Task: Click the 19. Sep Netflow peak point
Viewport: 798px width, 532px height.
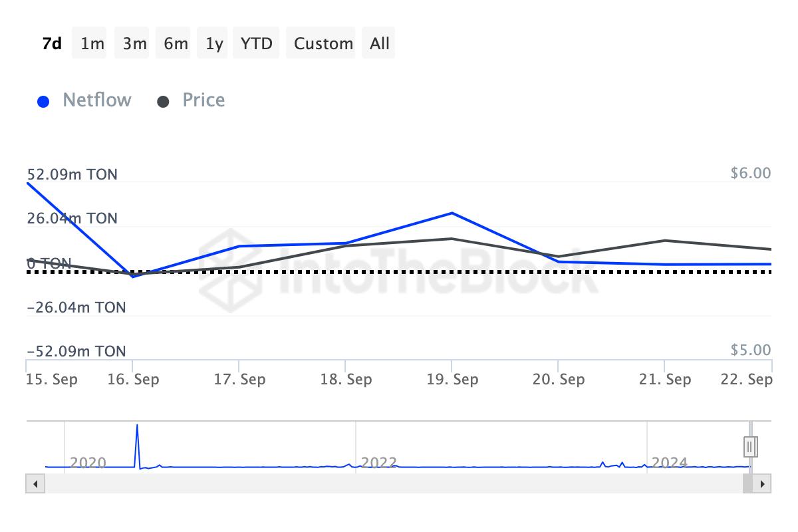Action: (452, 213)
